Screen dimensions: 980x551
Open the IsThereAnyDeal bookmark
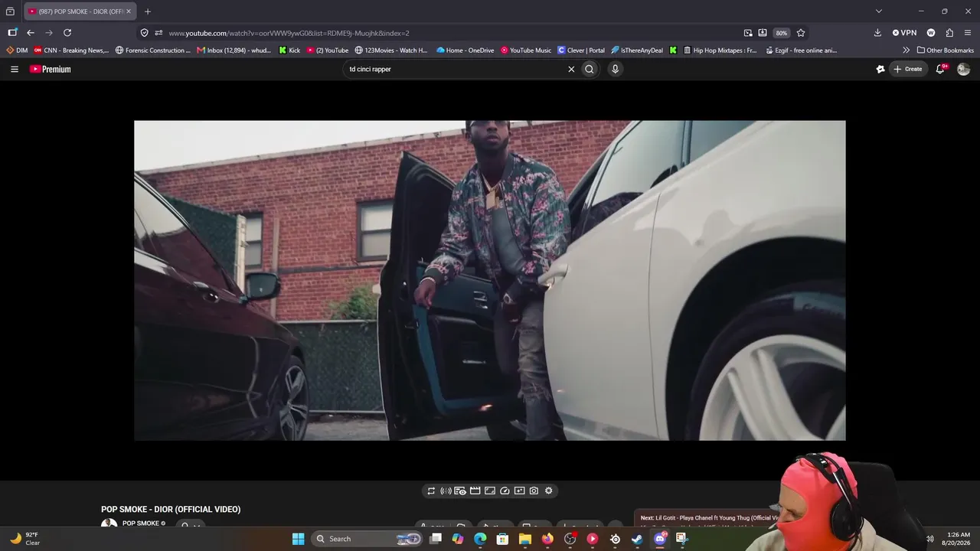coord(637,51)
